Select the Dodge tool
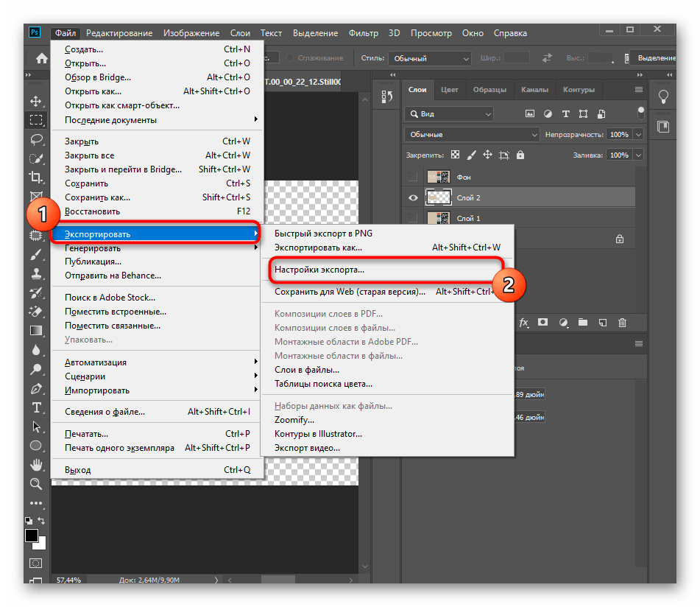Screen dimensions: 700x607 tap(36, 369)
